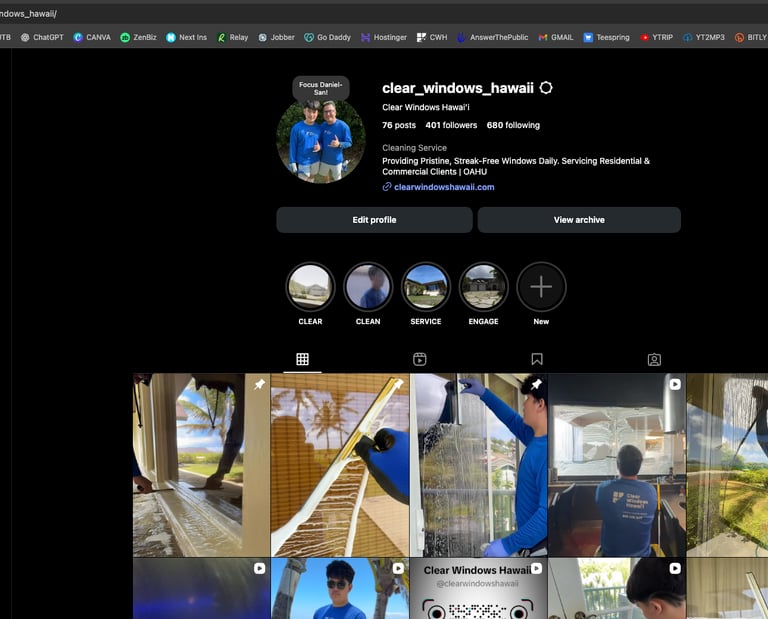Open the CLEAN story highlight
768x619 pixels.
(x=368, y=287)
